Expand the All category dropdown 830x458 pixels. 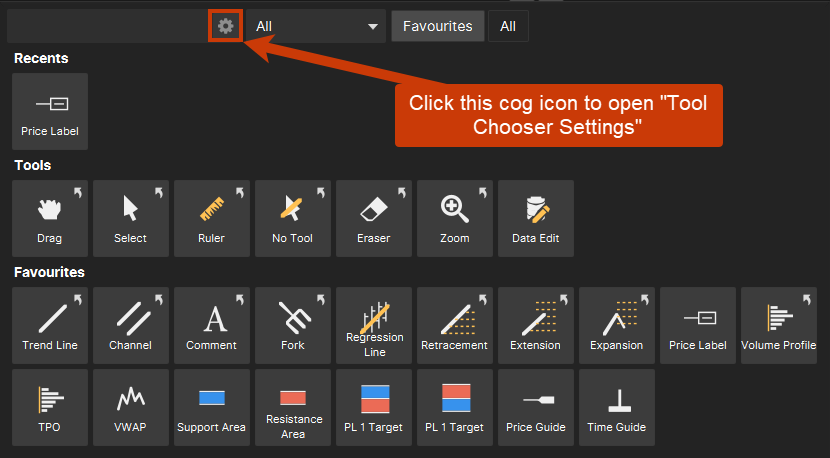click(x=315, y=26)
